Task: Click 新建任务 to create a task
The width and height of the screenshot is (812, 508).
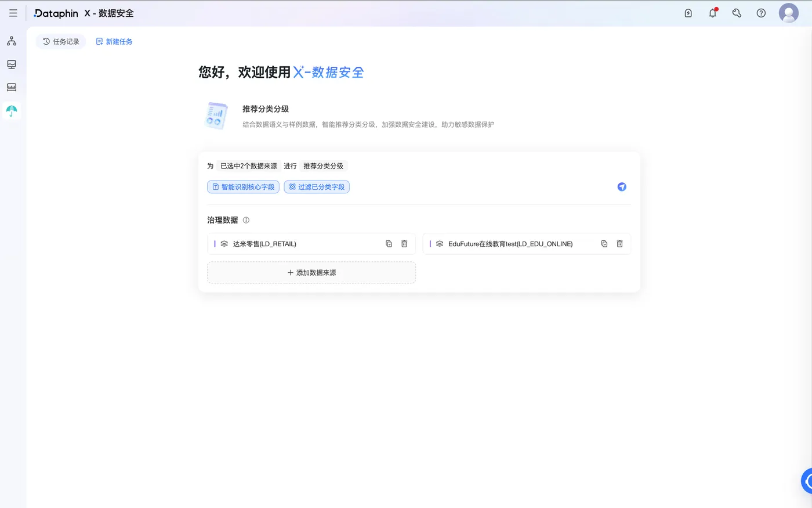Action: point(114,41)
